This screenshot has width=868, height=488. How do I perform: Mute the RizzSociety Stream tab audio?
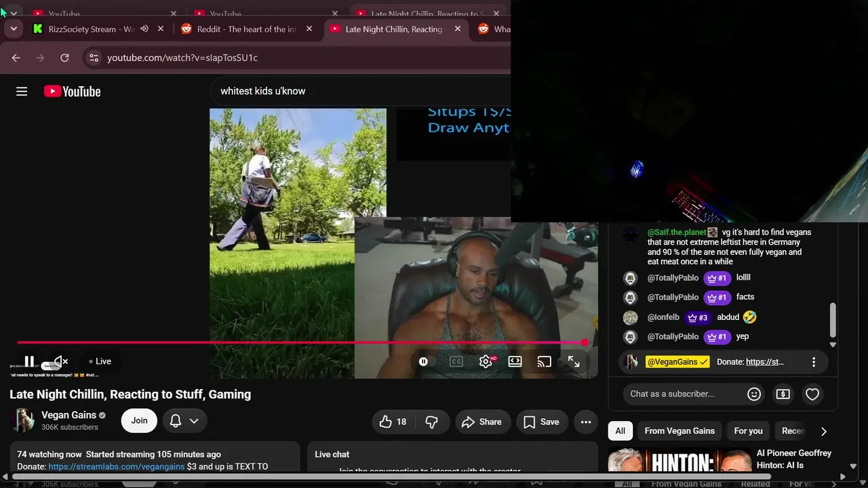pos(144,29)
